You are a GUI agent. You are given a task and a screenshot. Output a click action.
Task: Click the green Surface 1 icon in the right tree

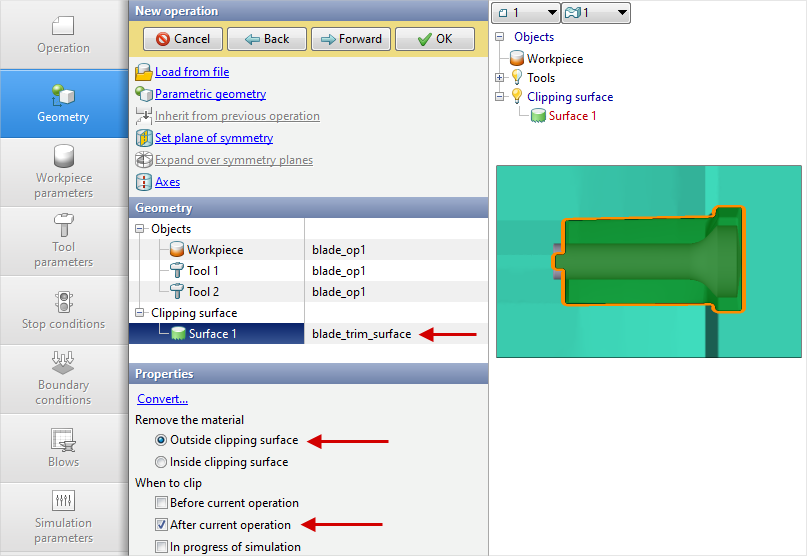tap(538, 116)
